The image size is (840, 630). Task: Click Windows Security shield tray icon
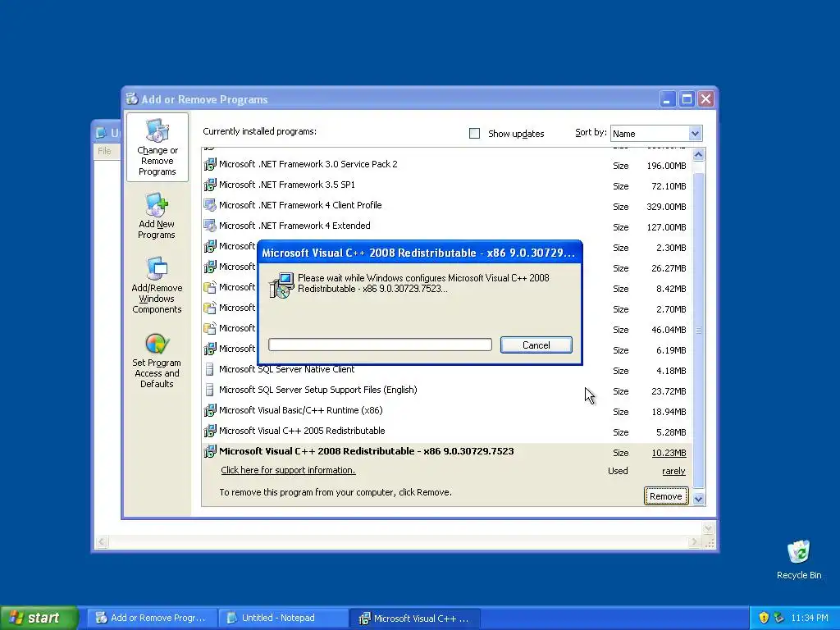tap(764, 618)
